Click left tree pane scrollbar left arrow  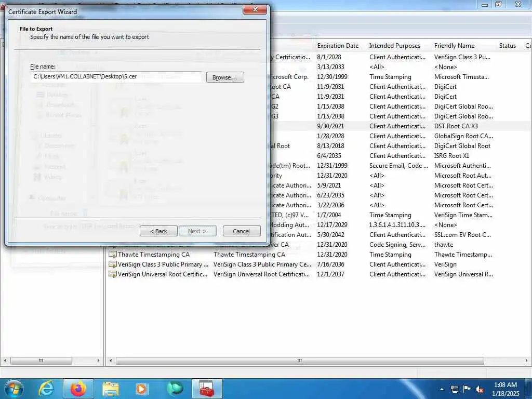[5, 361]
